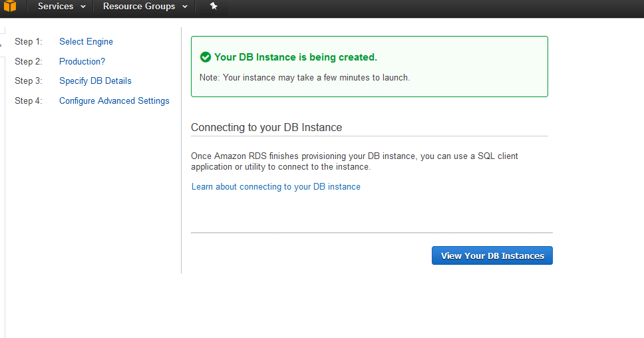The width and height of the screenshot is (644, 338).
Task: Return to Specify DB Details step
Action: (x=95, y=81)
